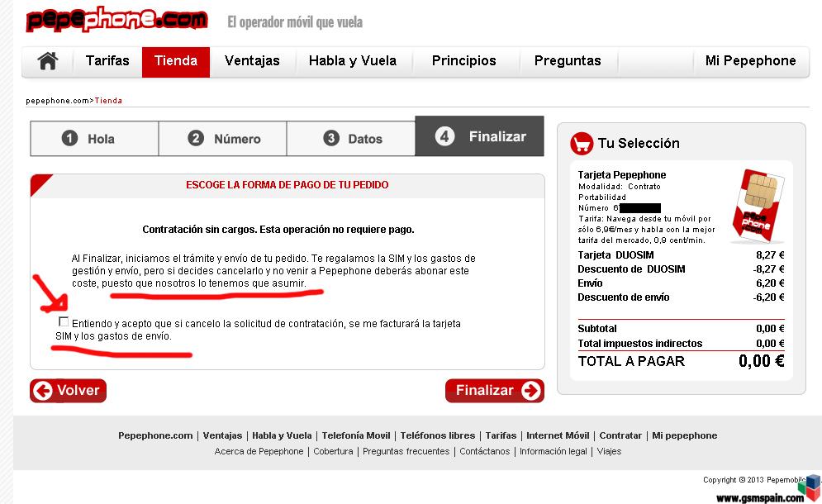
Task: Go to Preguntas in the top menu
Action: pos(568,61)
